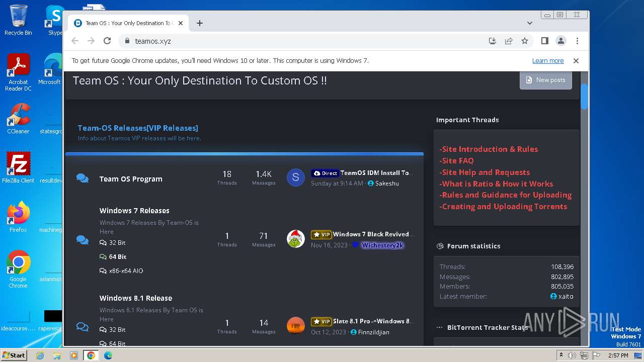Open the Windows 7 Releases forum
The image size is (644, 362).
[x=134, y=211]
